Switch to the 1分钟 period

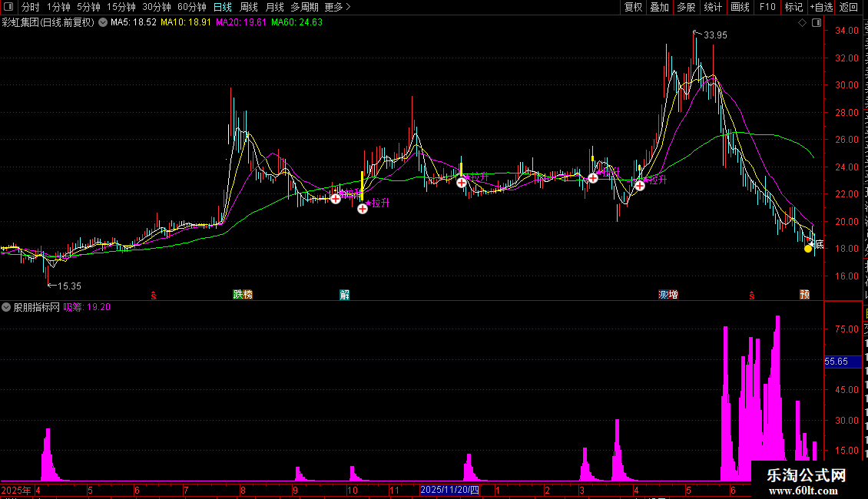(58, 7)
